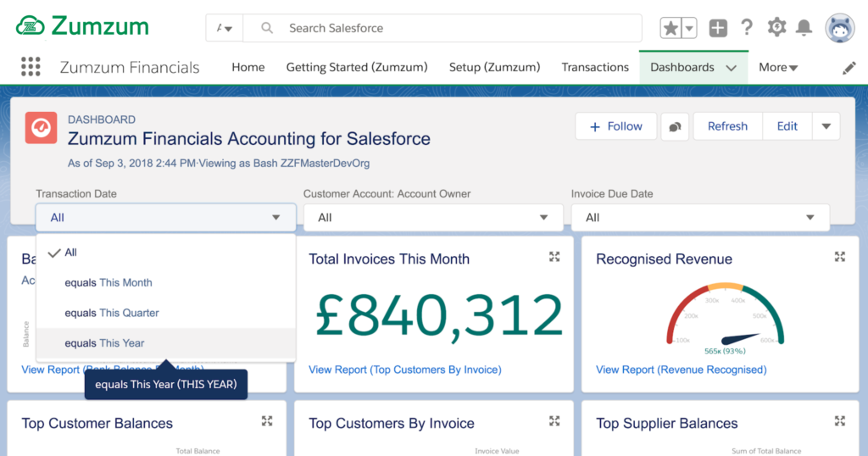Open the search scope dropdown
This screenshot has height=456, width=868.
tap(224, 28)
